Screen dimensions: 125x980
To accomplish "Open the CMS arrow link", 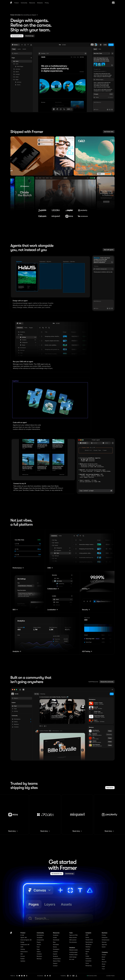I will pos(49,568).
